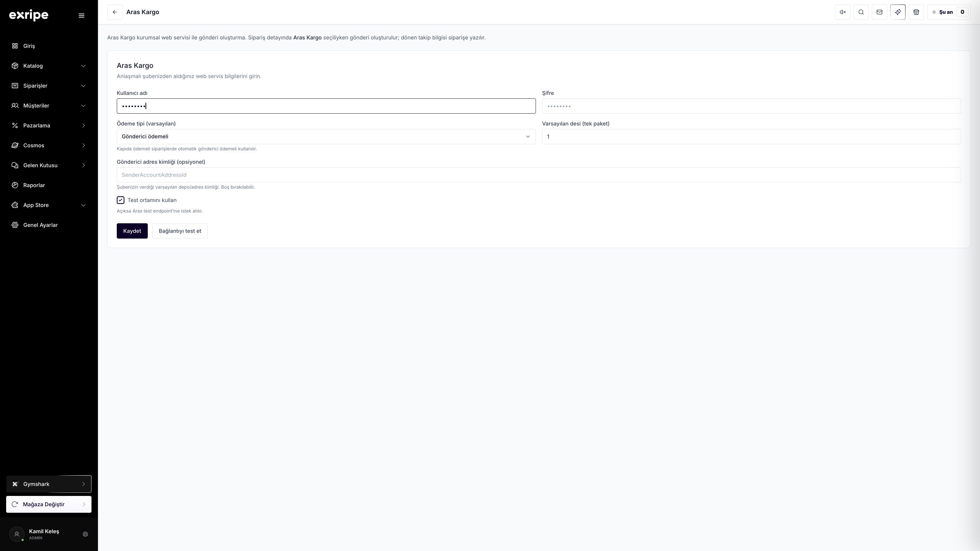This screenshot has width=980, height=551.
Task: Click the Mağaza Değiştir button
Action: pyautogui.click(x=49, y=504)
